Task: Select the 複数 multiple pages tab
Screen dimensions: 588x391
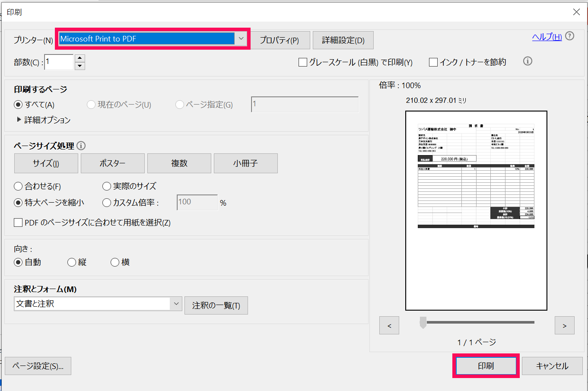Action: (x=179, y=163)
